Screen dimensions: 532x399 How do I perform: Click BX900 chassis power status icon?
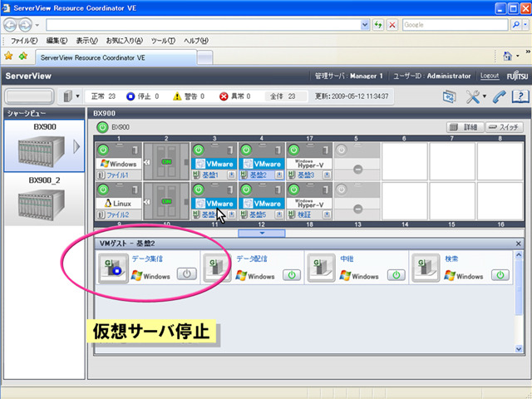[102, 127]
